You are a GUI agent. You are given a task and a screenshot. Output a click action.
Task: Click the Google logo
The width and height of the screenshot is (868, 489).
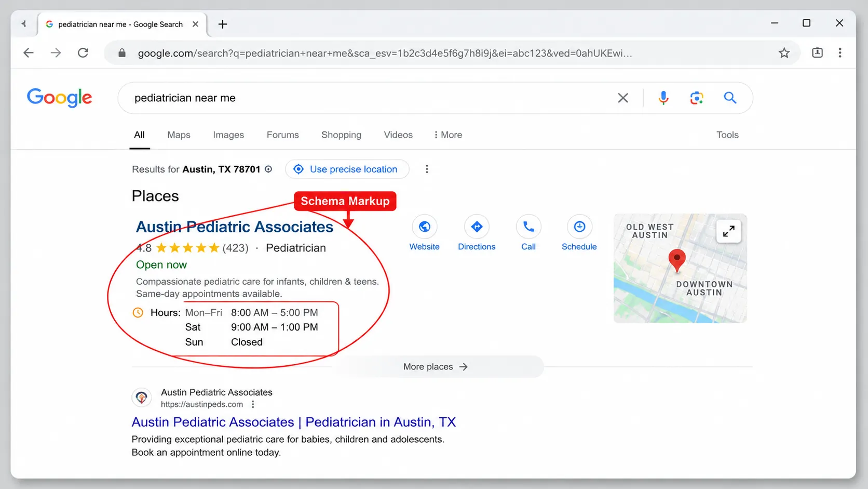59,98
